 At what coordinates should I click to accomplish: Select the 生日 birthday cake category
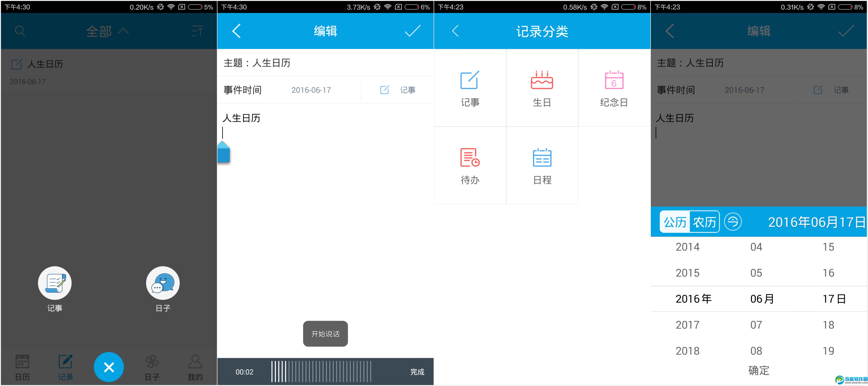tap(542, 88)
